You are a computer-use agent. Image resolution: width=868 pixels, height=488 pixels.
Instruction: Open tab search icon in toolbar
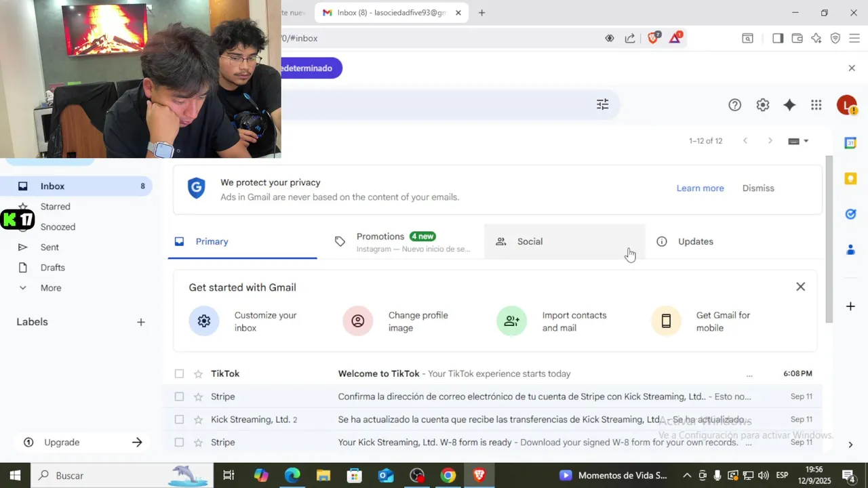pyautogui.click(x=747, y=39)
